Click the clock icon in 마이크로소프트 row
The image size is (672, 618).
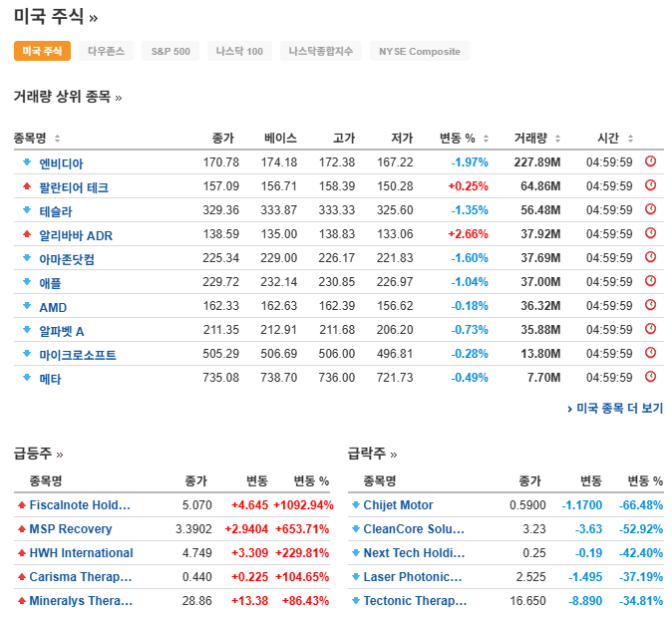[650, 353]
